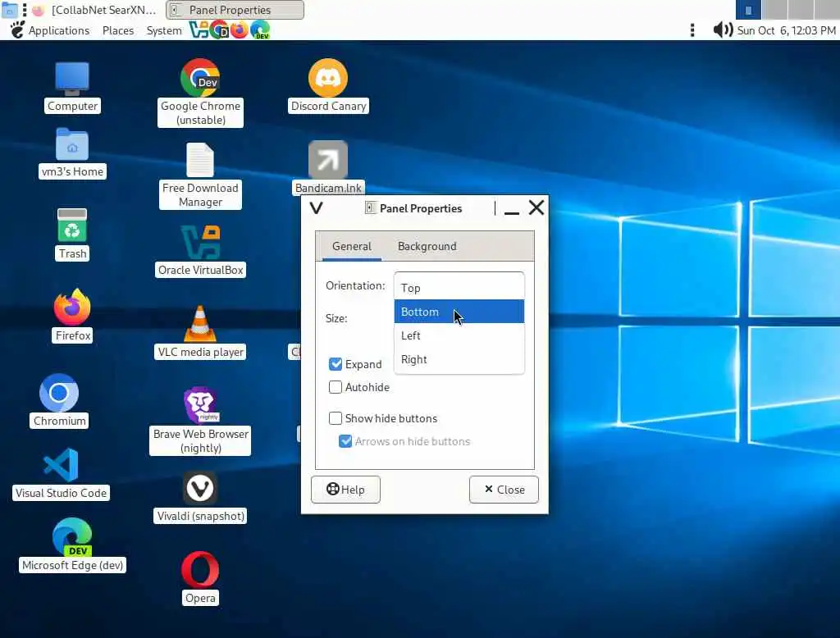The height and width of the screenshot is (638, 840).
Task: Enable Show hide buttons checkbox
Action: tap(336, 418)
